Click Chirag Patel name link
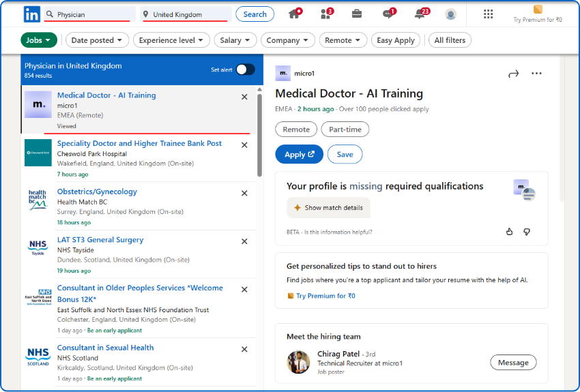The width and height of the screenshot is (580, 392). [338, 354]
